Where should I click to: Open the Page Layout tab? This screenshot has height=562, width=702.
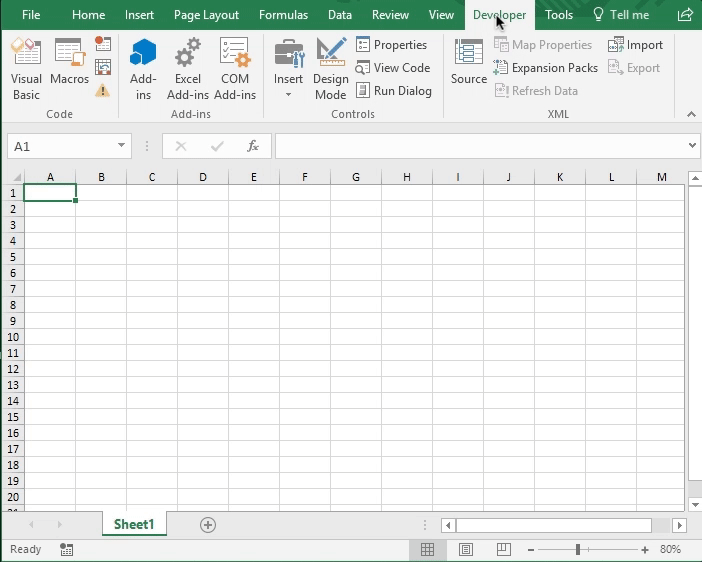tap(206, 15)
